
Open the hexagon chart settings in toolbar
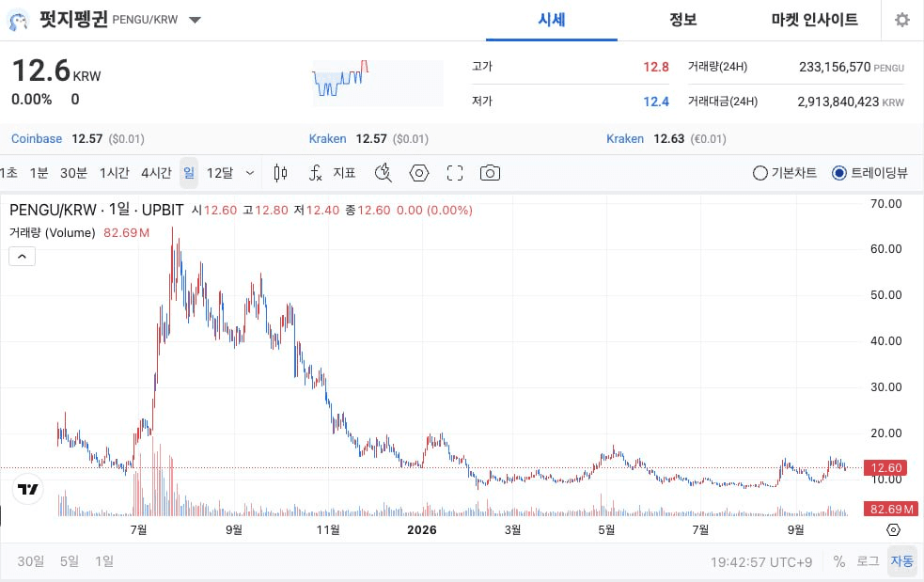[x=419, y=173]
